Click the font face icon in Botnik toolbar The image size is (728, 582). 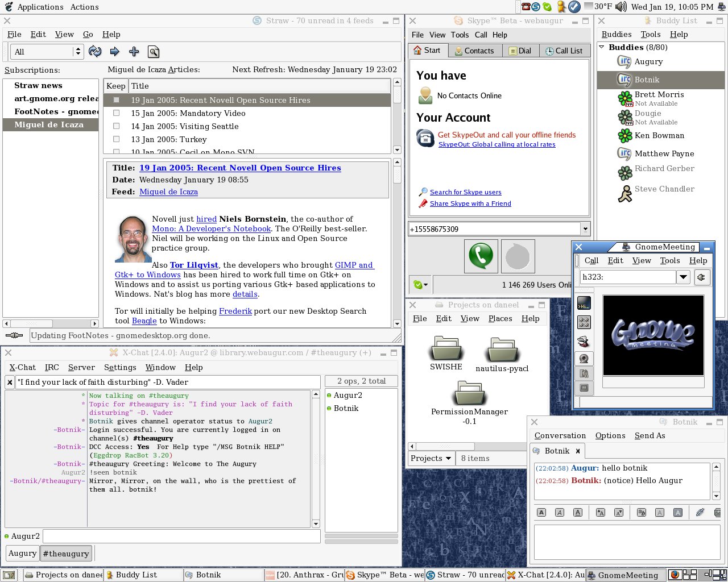pos(642,512)
